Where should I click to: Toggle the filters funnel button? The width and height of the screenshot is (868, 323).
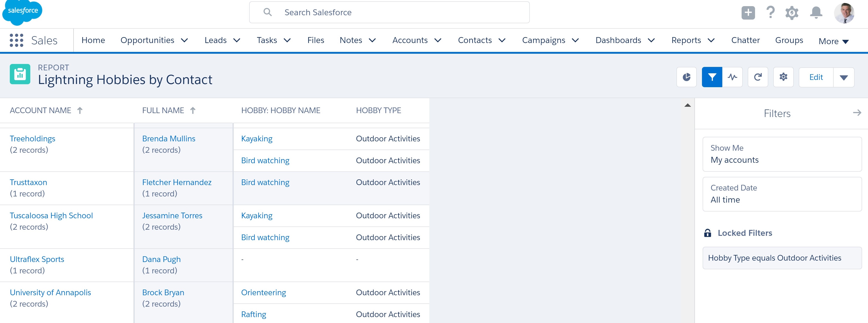point(712,77)
